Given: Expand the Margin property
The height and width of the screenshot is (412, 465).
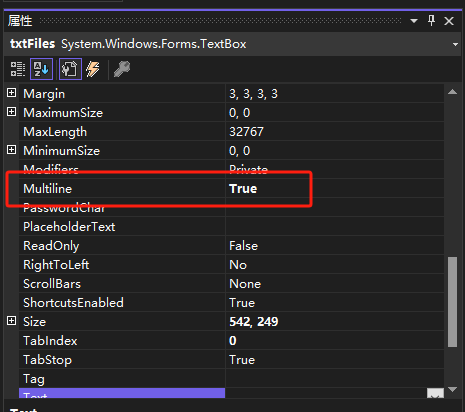Looking at the screenshot, I should [x=11, y=93].
